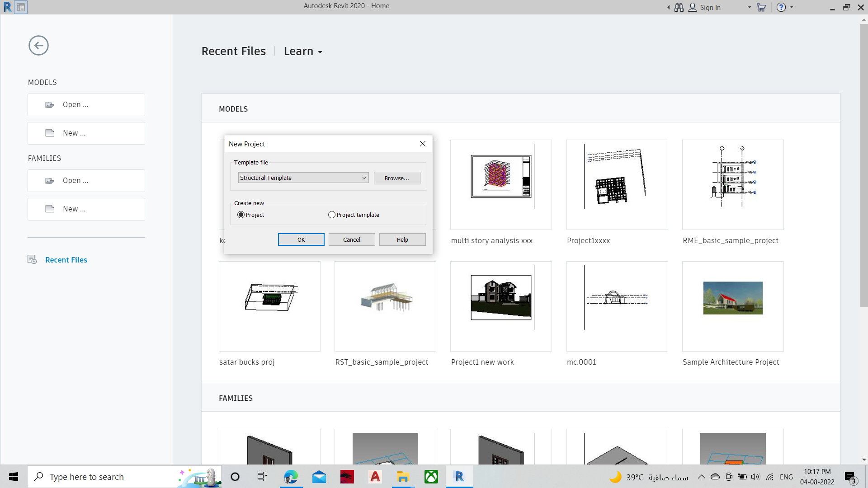
Task: Open Task View on the taskbar
Action: 262,477
